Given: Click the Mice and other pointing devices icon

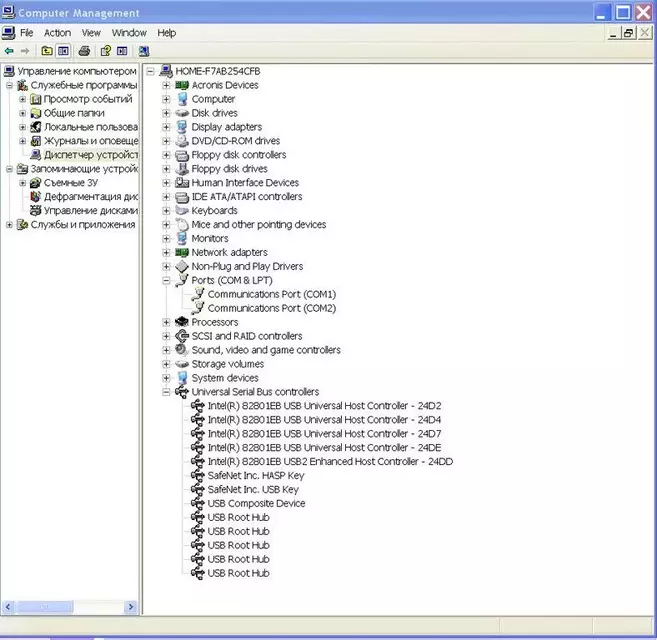Looking at the screenshot, I should (x=182, y=225).
